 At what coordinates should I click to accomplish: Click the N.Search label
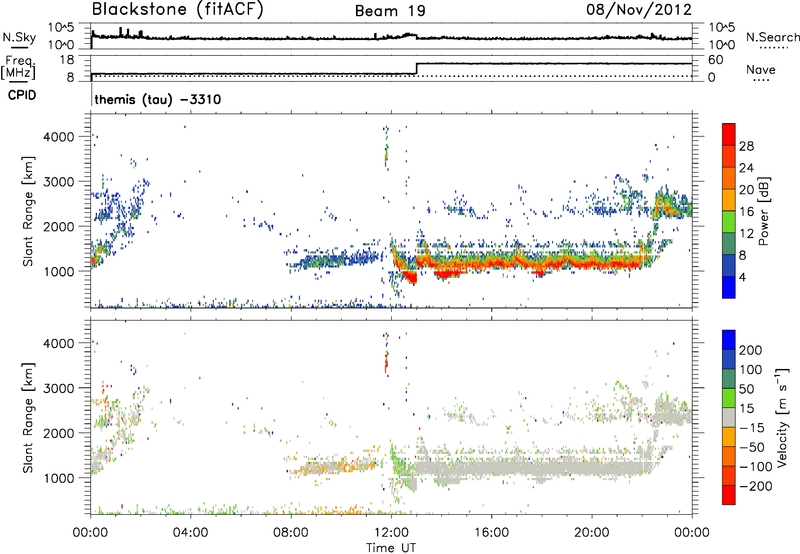coord(772,37)
